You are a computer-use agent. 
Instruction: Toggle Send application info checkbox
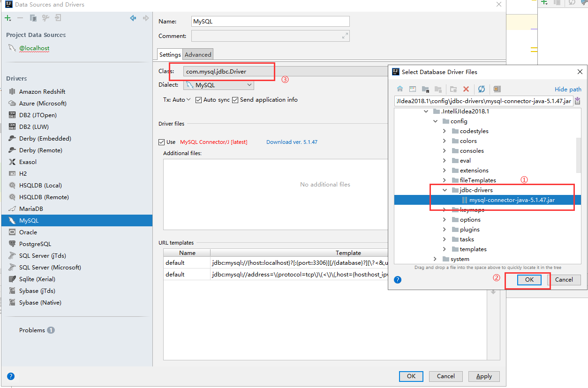pyautogui.click(x=235, y=100)
